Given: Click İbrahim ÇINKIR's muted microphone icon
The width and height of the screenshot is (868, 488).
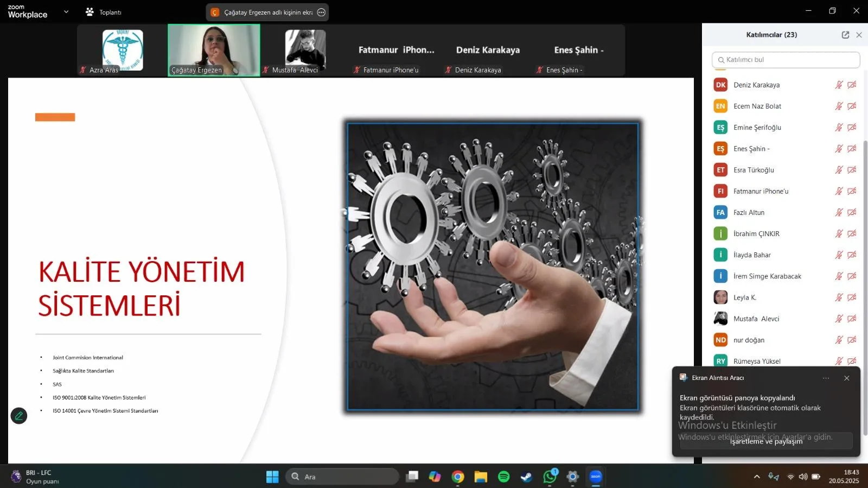Looking at the screenshot, I should point(839,233).
